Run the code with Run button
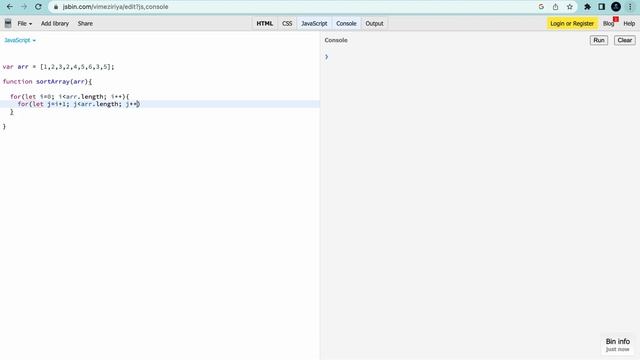The width and height of the screenshot is (640, 360). (x=599, y=40)
